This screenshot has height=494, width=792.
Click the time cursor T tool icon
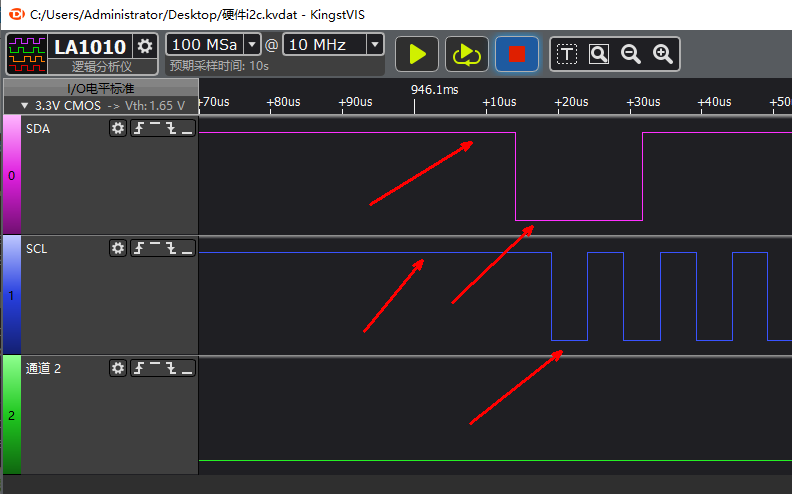(x=567, y=54)
